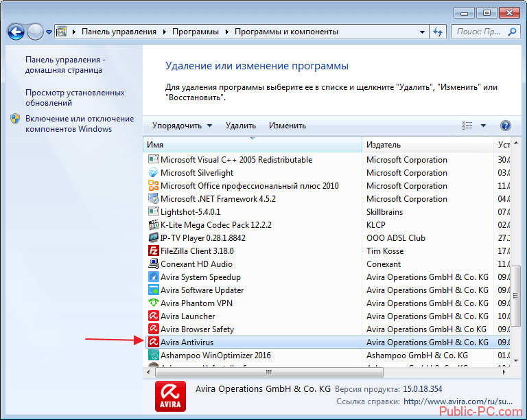527x420 pixels.
Task: Click the vertical scrollbar up arrow
Action: click(516, 143)
